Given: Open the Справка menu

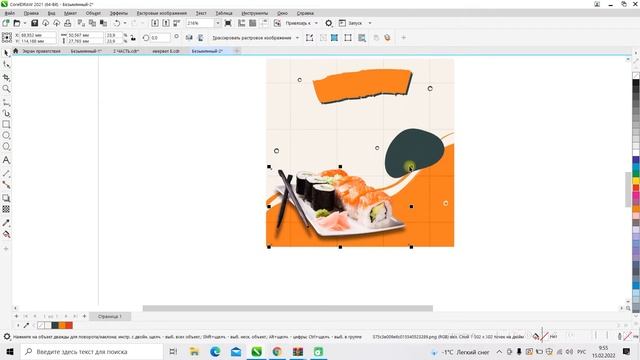Looking at the screenshot, I should [x=305, y=13].
